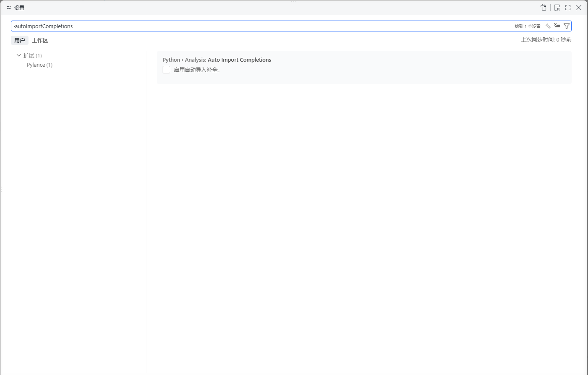Open the funnel filter icon in search bar
Viewport: 588px width, 375px height.
[567, 26]
